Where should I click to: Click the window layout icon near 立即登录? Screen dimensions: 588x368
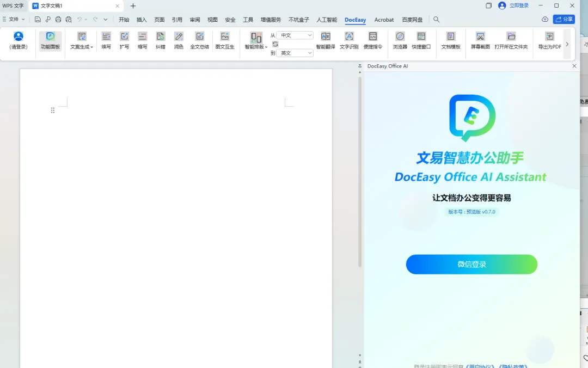tap(488, 5)
